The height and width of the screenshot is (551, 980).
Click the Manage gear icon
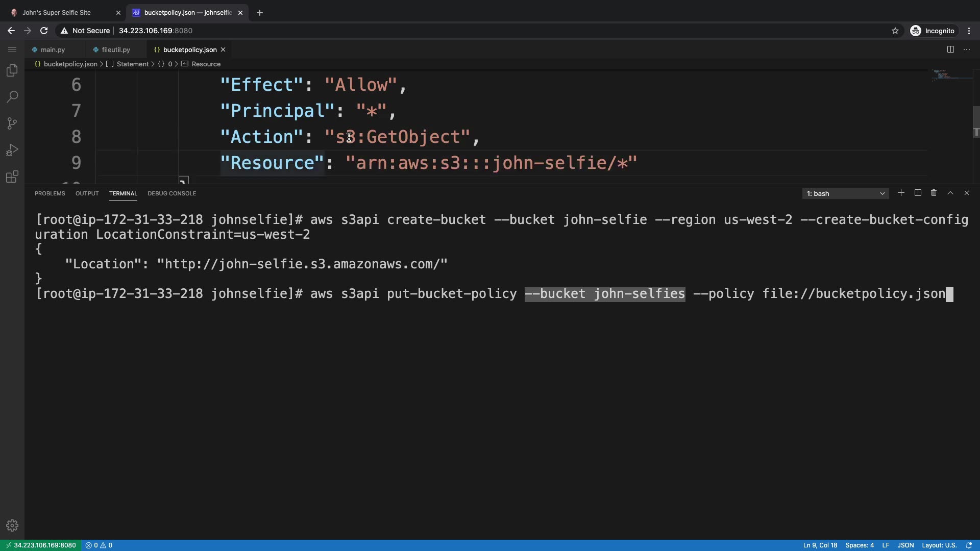pyautogui.click(x=12, y=525)
